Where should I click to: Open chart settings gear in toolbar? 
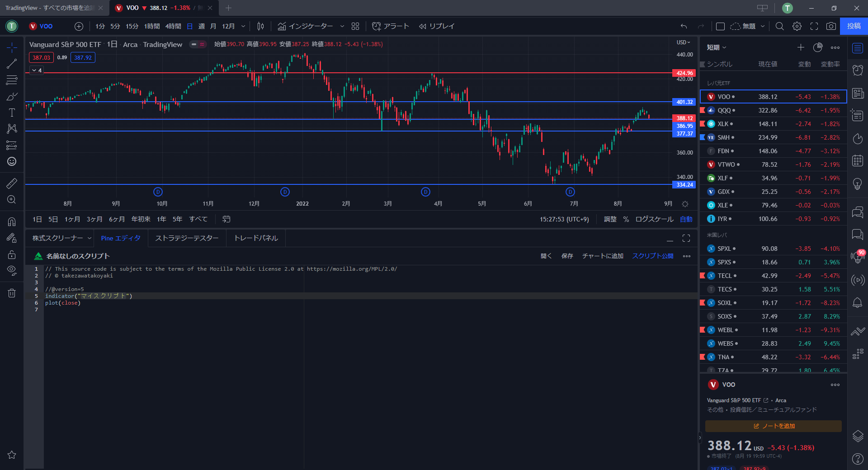click(797, 26)
